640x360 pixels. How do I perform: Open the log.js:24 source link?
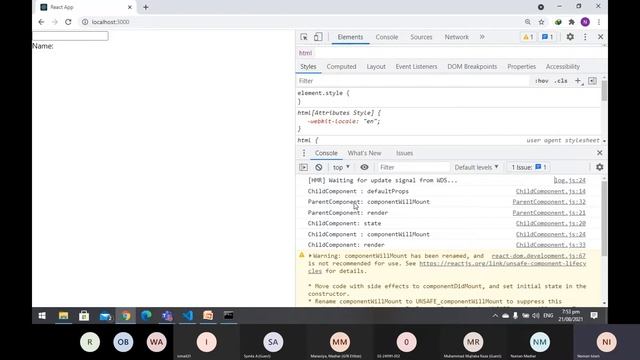(x=570, y=180)
